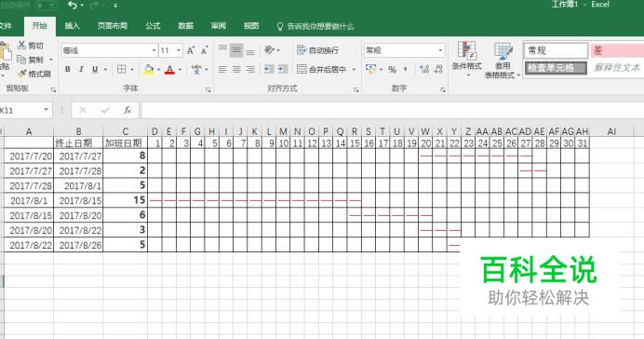644x339 pixels.
Task: Toggle Bold formatting
Action: coord(67,69)
